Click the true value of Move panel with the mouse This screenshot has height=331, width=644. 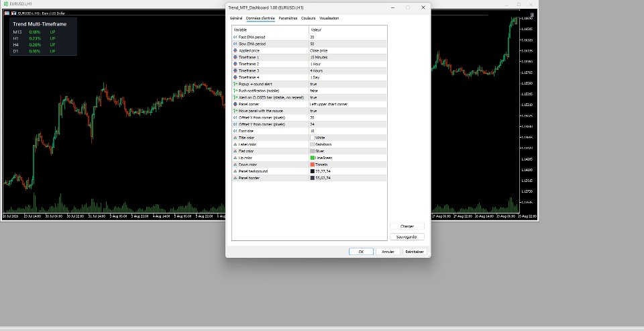313,111
